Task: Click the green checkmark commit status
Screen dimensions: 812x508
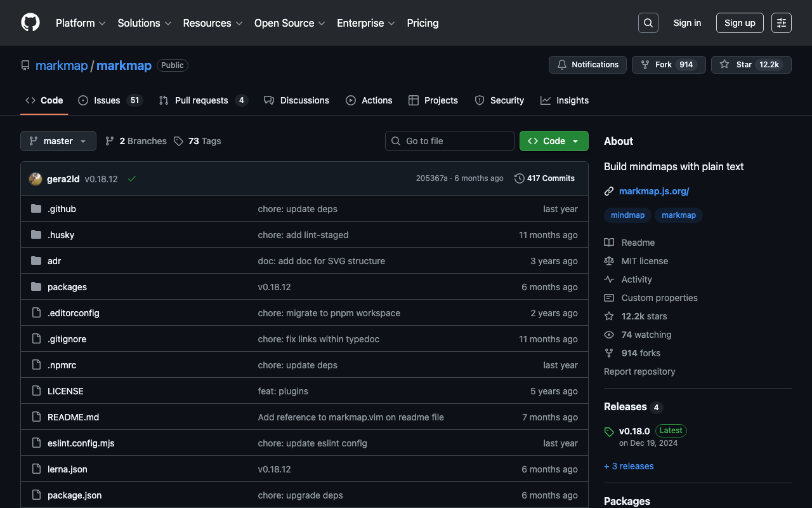Action: click(x=132, y=179)
